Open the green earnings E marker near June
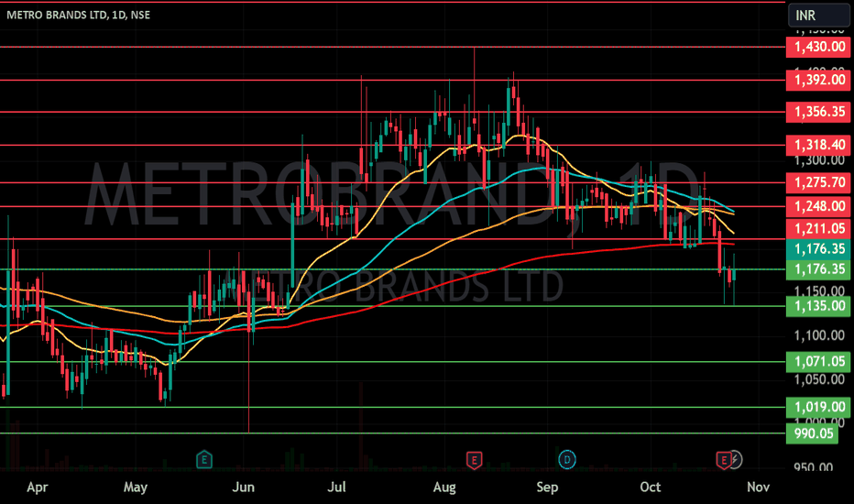The height and width of the screenshot is (504, 854). [204, 460]
